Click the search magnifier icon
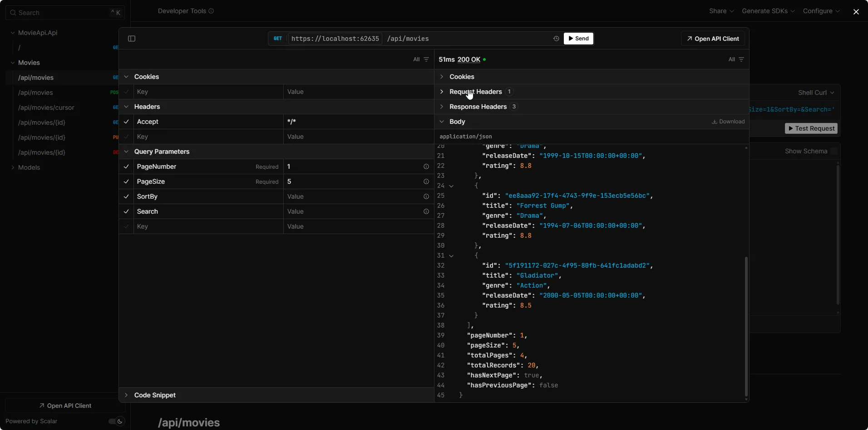This screenshot has width=868, height=430. click(x=13, y=12)
